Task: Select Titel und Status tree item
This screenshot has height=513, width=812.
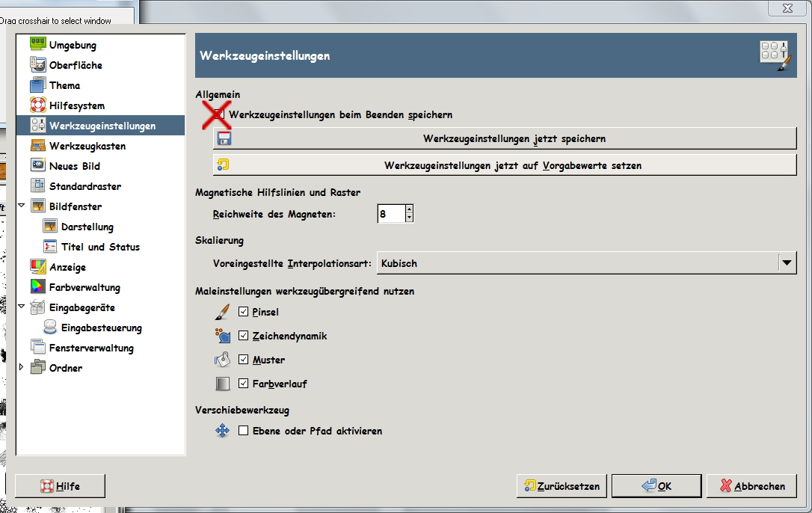Action: pos(100,247)
